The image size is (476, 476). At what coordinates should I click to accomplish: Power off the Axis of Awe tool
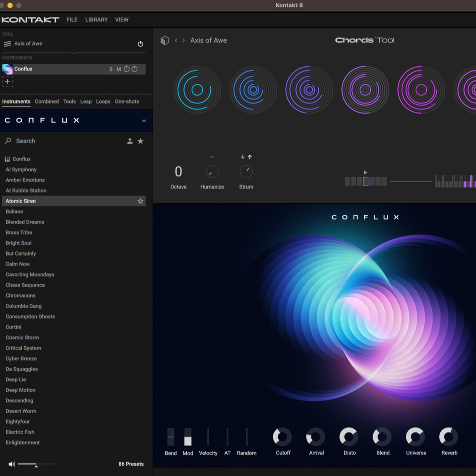140,44
